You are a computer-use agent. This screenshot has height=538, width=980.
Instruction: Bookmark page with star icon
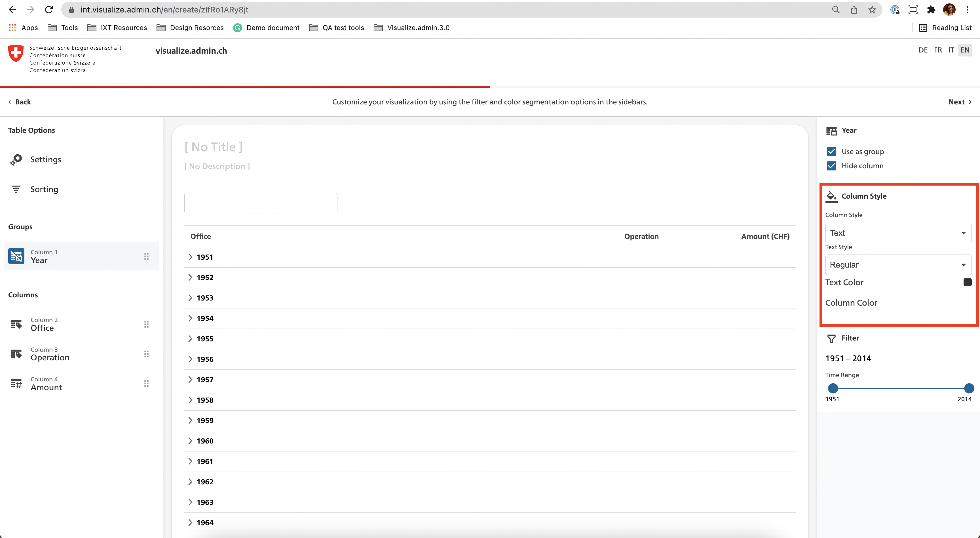pos(872,10)
